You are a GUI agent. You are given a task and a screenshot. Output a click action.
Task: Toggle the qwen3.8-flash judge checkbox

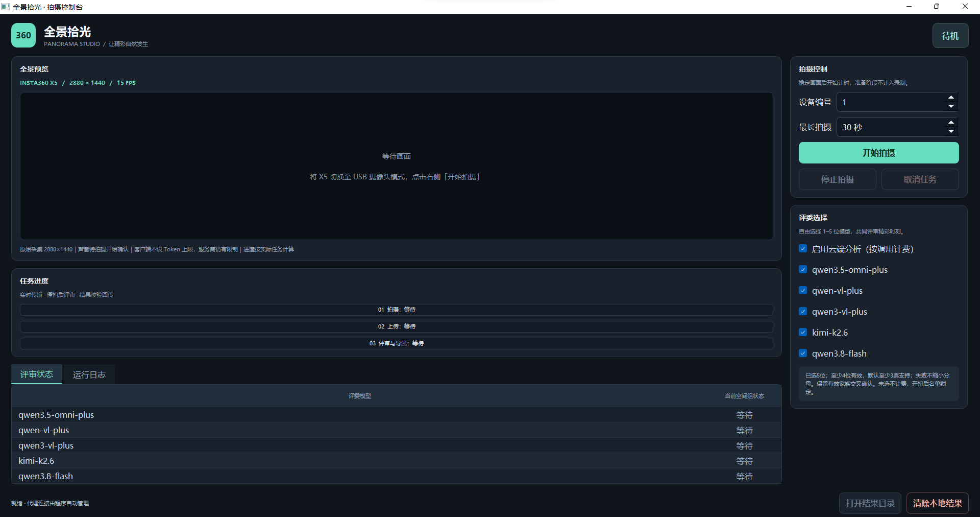coord(803,354)
